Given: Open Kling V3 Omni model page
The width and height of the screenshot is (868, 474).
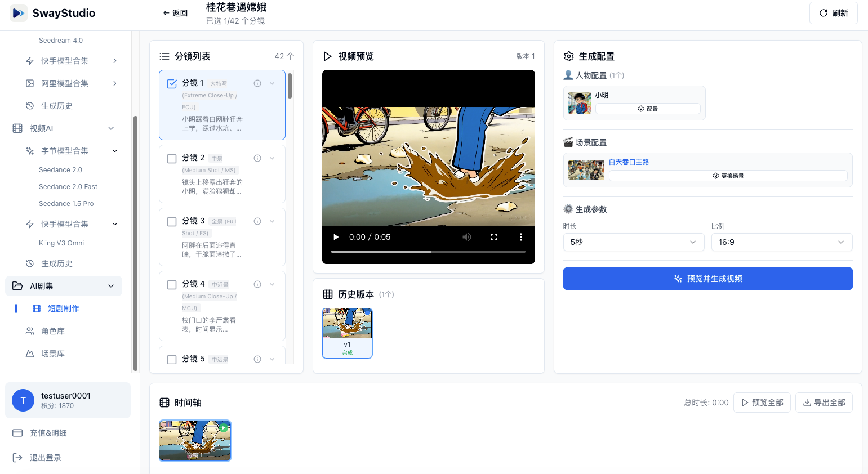Looking at the screenshot, I should 61,243.
